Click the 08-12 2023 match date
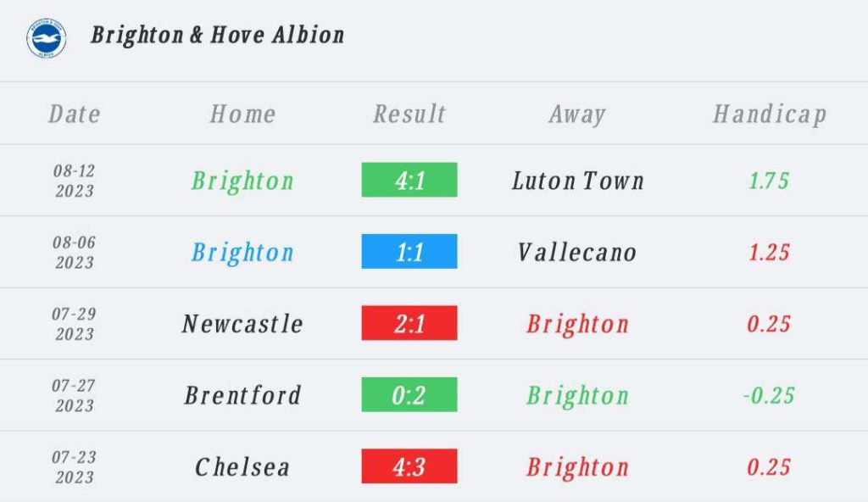The image size is (868, 502). tap(75, 181)
